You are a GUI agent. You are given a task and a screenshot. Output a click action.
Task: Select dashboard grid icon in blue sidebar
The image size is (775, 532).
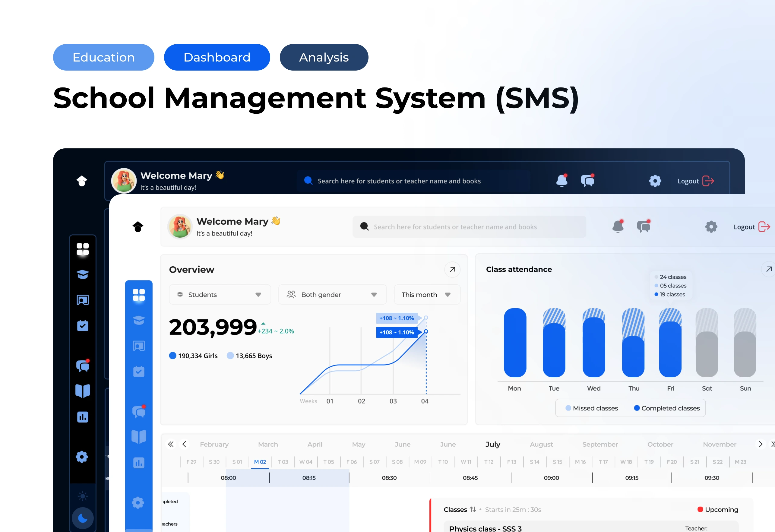click(x=139, y=295)
